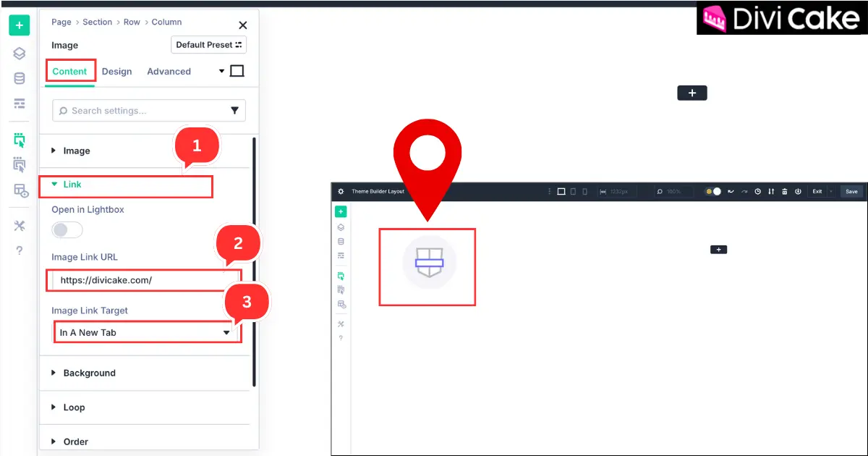Click the database icon in the Theme Builder Layout window sidebar
Screen dimensions: 868x456
coord(341,241)
